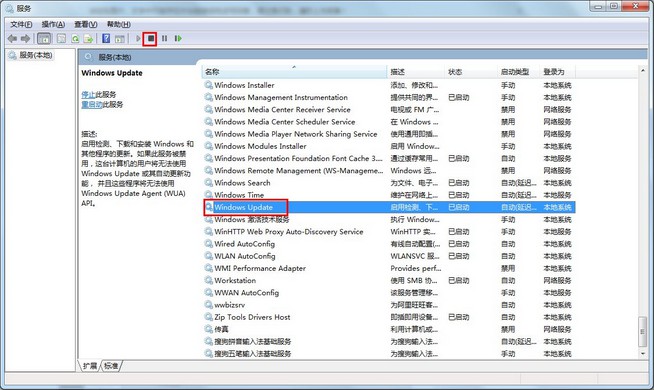Select the Workstation service icon
654x390 pixels.
click(208, 280)
